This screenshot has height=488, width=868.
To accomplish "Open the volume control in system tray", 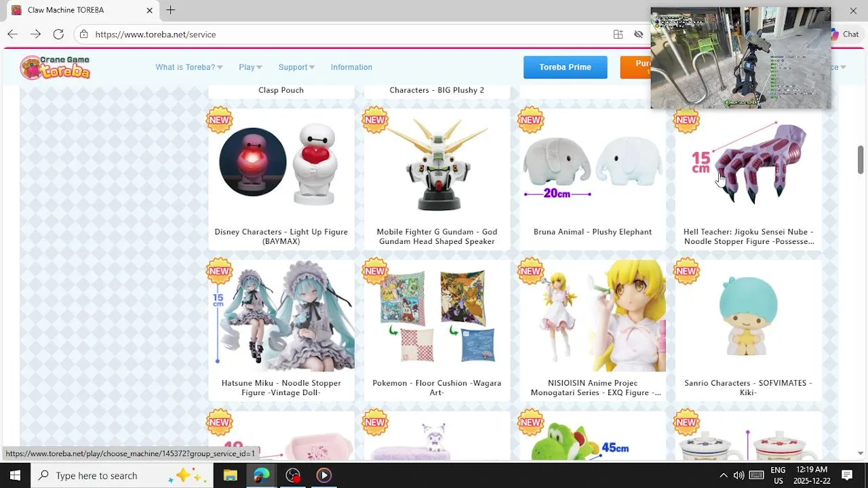I will [x=738, y=475].
